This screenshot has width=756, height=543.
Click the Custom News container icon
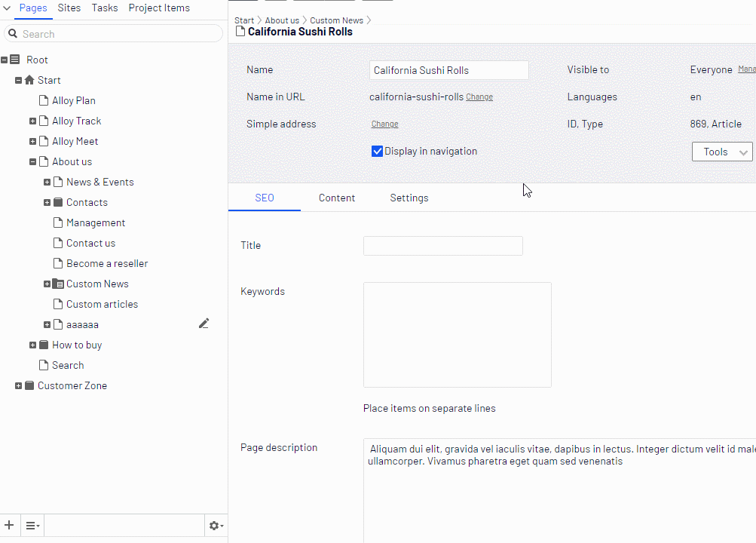click(57, 283)
